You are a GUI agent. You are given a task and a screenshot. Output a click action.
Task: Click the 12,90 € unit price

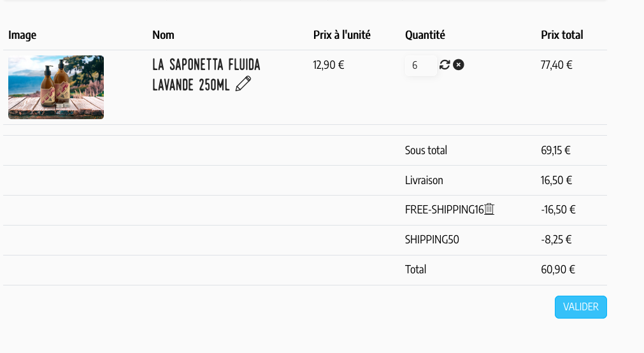coord(329,64)
